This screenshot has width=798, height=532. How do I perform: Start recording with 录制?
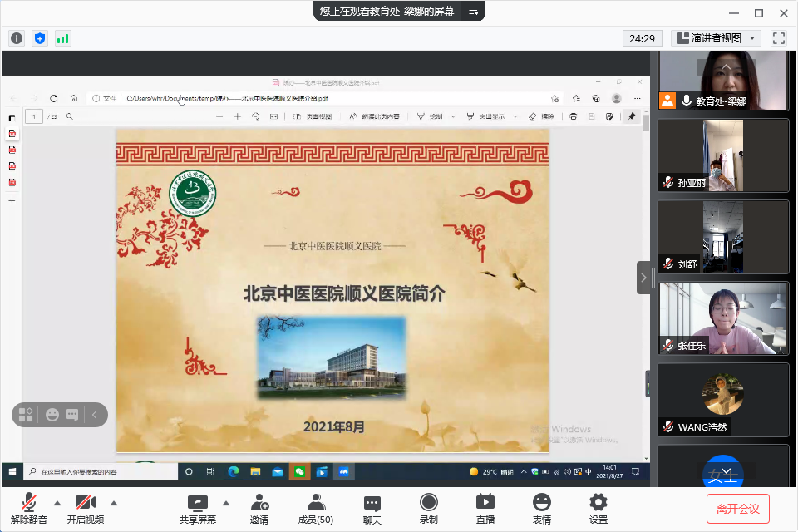click(429, 509)
